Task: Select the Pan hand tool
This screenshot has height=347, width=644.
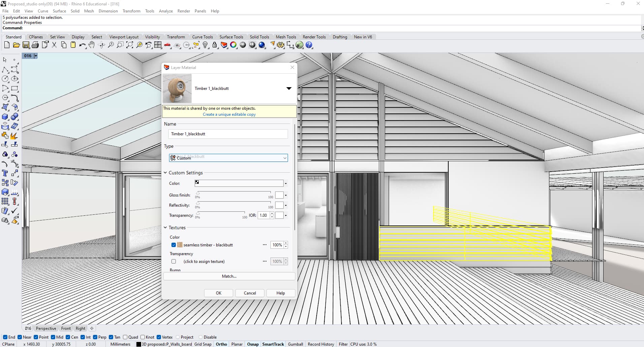Action: 92,45
